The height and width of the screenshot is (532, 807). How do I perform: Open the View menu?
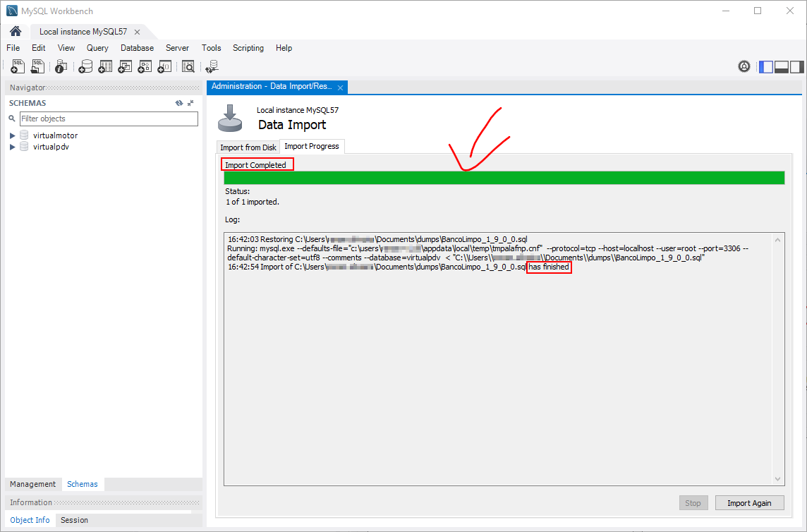point(66,48)
